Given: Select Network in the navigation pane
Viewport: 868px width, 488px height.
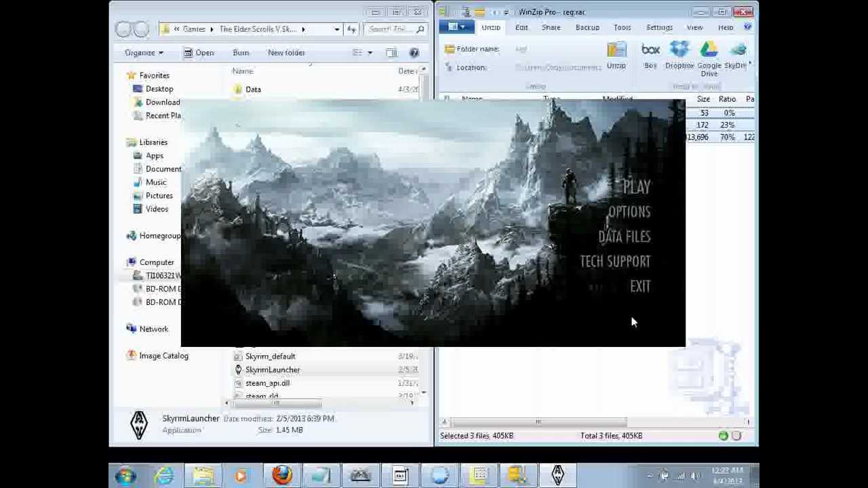Looking at the screenshot, I should point(154,329).
